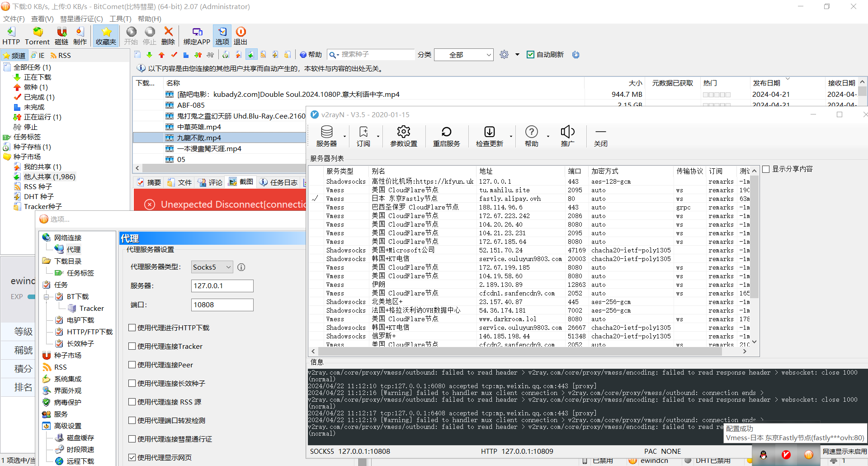The width and height of the screenshot is (868, 466).
Task: Open the 查看(V) menu
Action: (42, 19)
